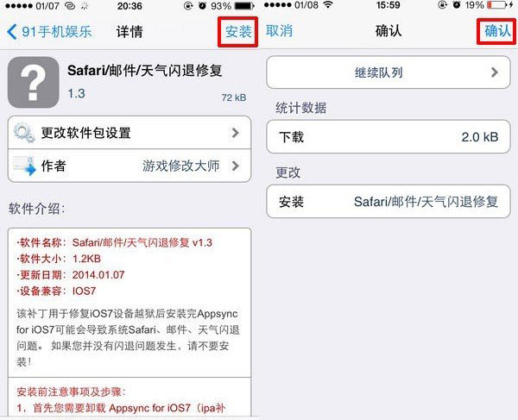Screen dimensions: 518x420
Task: Tap the question mark package icon
Action: [x=34, y=82]
